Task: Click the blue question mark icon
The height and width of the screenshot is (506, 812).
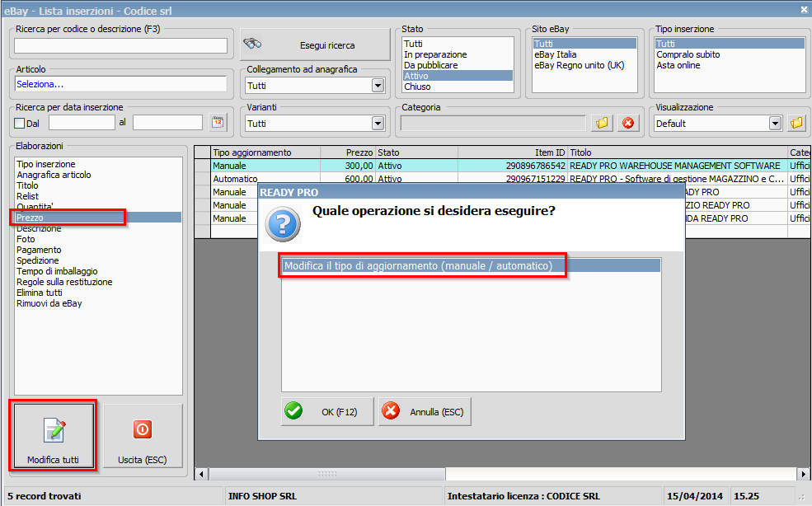Action: click(282, 224)
